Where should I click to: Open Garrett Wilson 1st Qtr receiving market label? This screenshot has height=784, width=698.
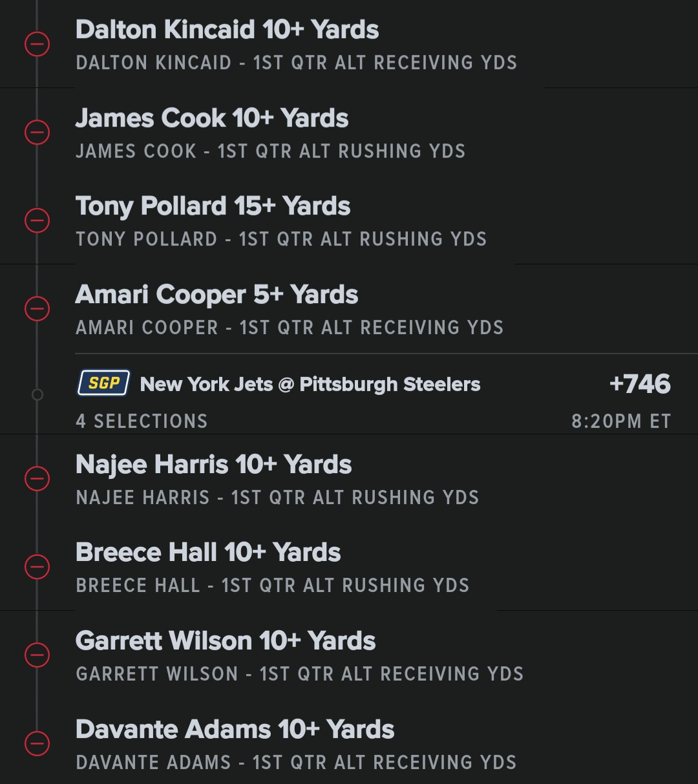coord(299,673)
